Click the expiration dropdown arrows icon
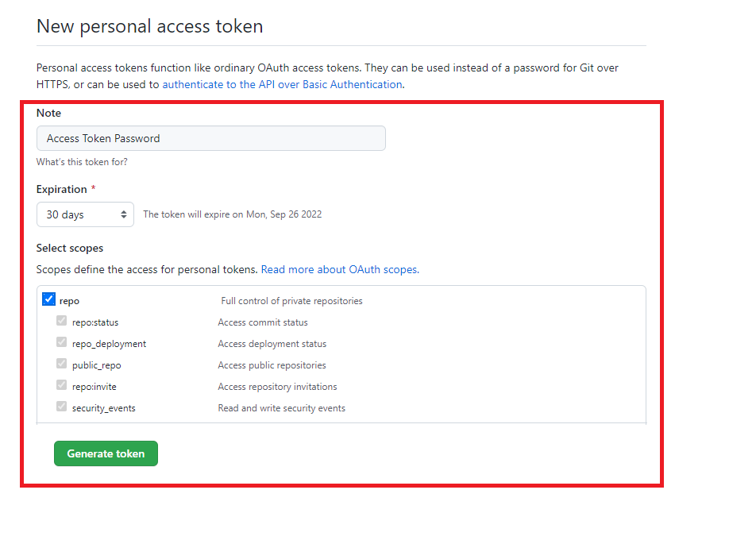The width and height of the screenshot is (756, 540). 123,214
